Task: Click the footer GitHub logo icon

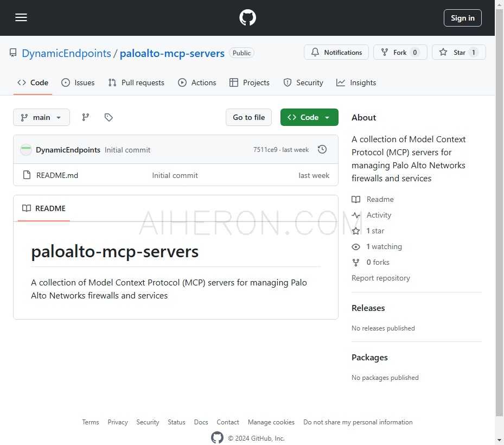Action: point(218,437)
